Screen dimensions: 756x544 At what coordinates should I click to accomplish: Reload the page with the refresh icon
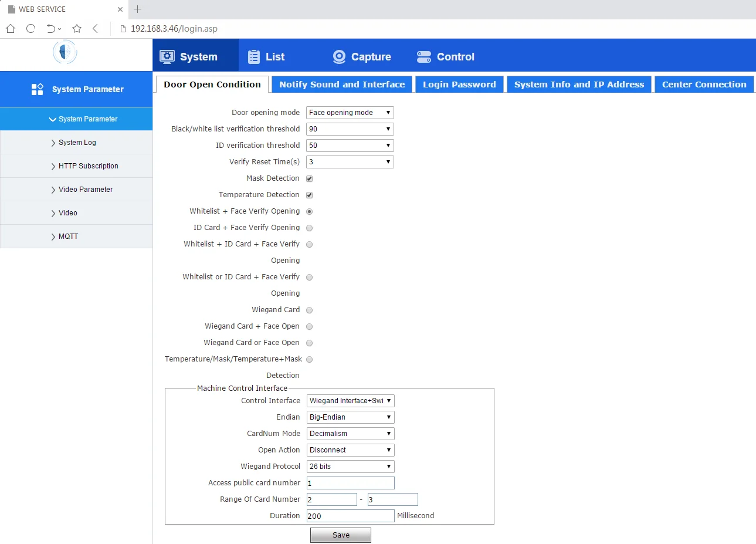click(31, 28)
